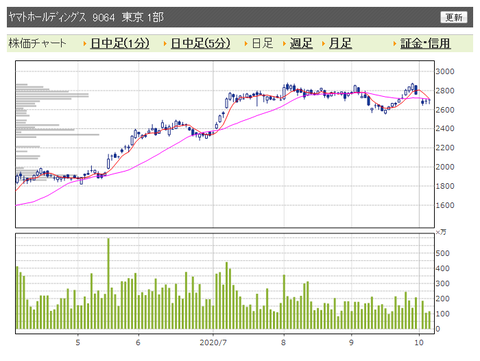Click the orange arrow before 月足

point(324,44)
